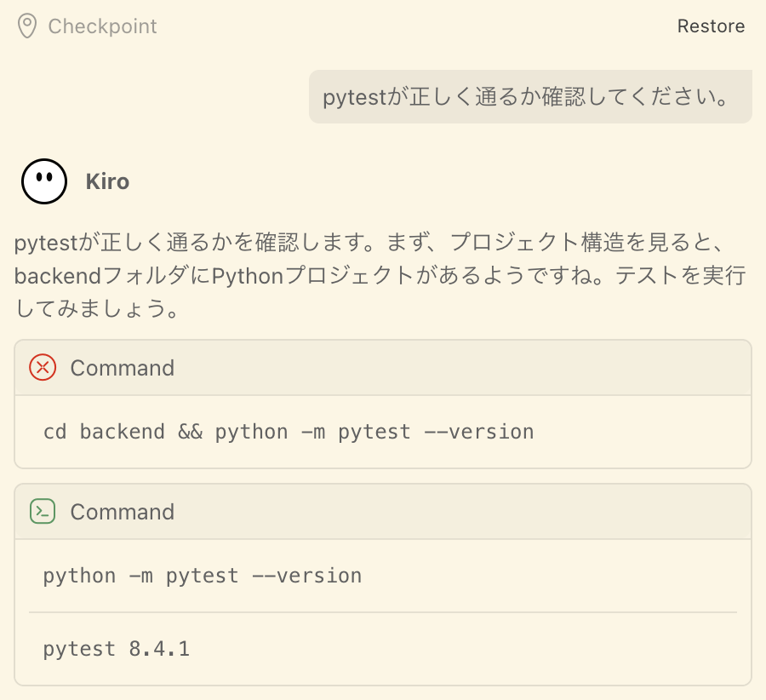Click the Kiro ghost avatar icon
The height and width of the screenshot is (700, 766).
click(x=44, y=181)
